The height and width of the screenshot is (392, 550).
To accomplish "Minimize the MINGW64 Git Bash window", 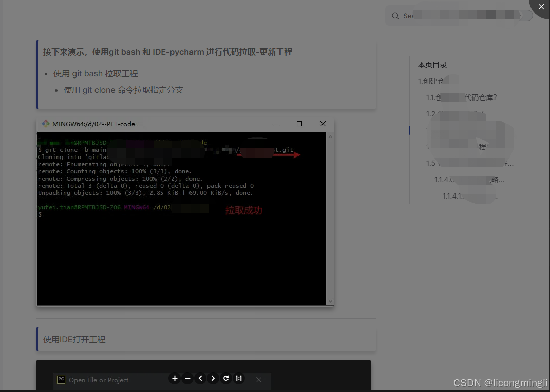I will click(x=276, y=124).
